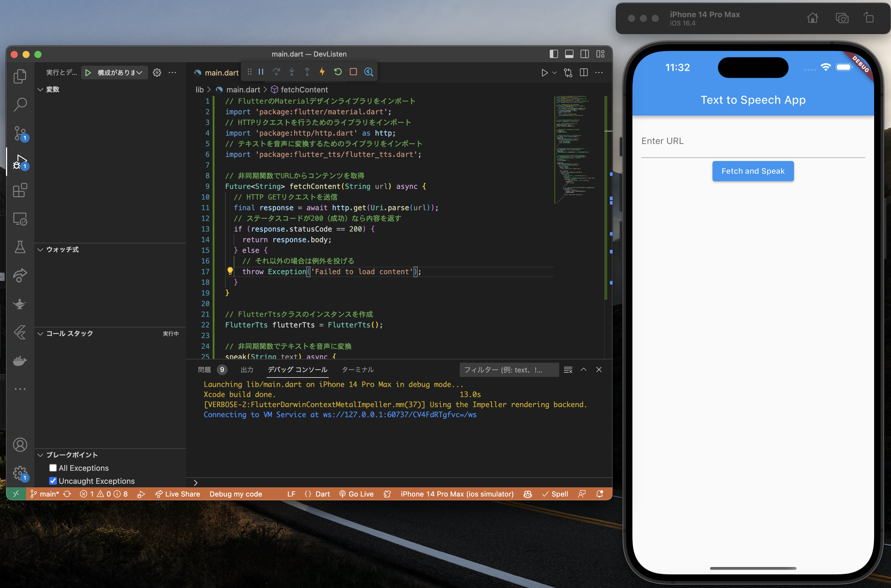Viewport: 891px width, 588px height.
Task: Open Flutter DevTools widget inspector icon
Action: pos(368,72)
